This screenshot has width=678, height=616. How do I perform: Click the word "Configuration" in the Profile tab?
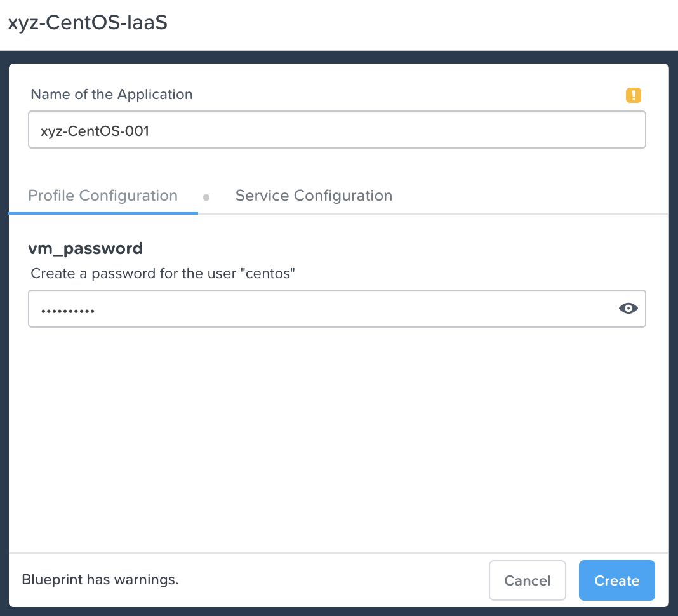[x=128, y=196]
